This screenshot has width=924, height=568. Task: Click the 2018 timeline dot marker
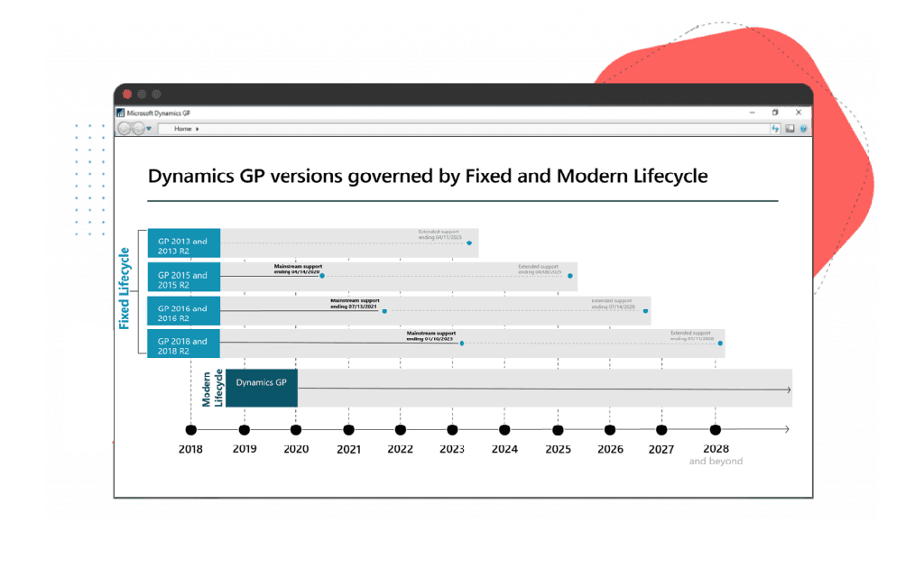(190, 429)
